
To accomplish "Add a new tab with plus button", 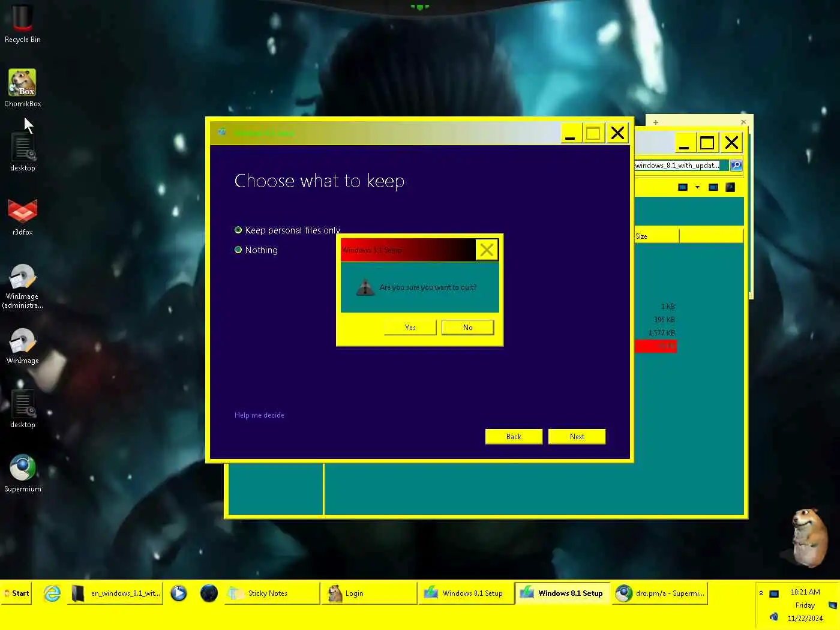I will point(656,122).
